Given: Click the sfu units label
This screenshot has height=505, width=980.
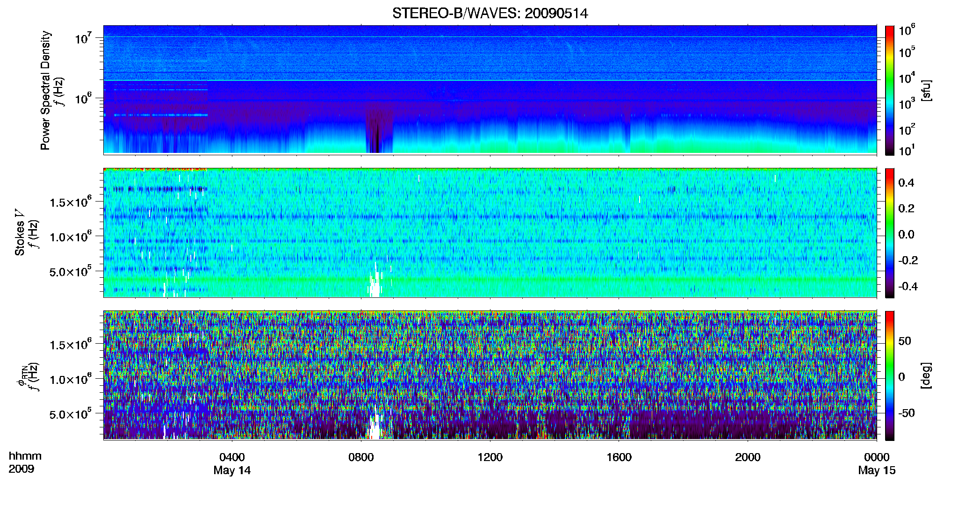Looking at the screenshot, I should [x=926, y=90].
